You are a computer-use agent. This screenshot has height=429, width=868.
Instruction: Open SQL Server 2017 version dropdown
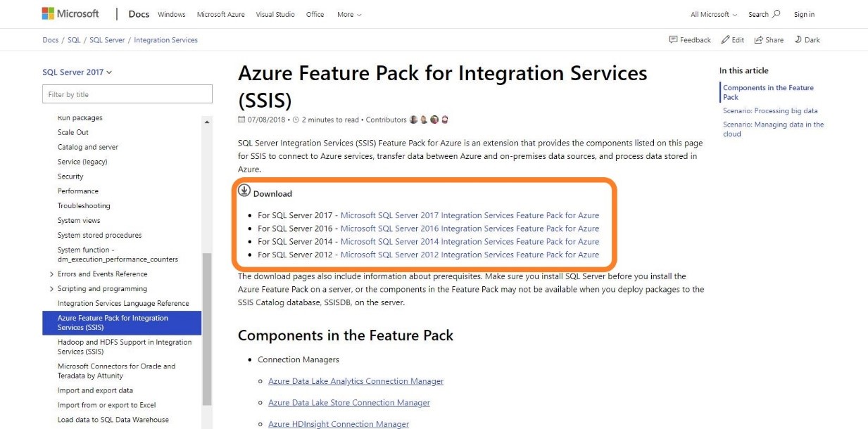(77, 72)
